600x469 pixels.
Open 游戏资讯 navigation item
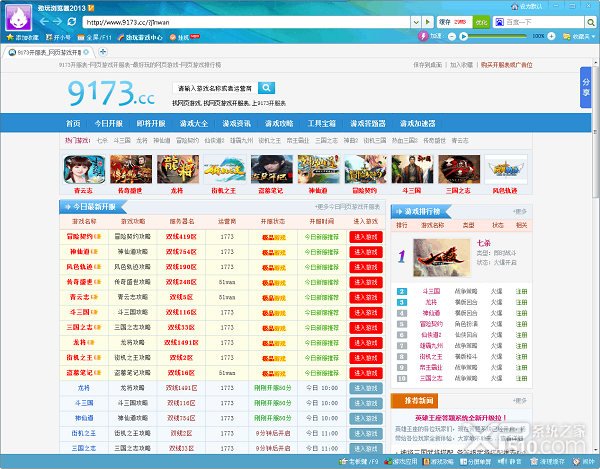tap(236, 123)
